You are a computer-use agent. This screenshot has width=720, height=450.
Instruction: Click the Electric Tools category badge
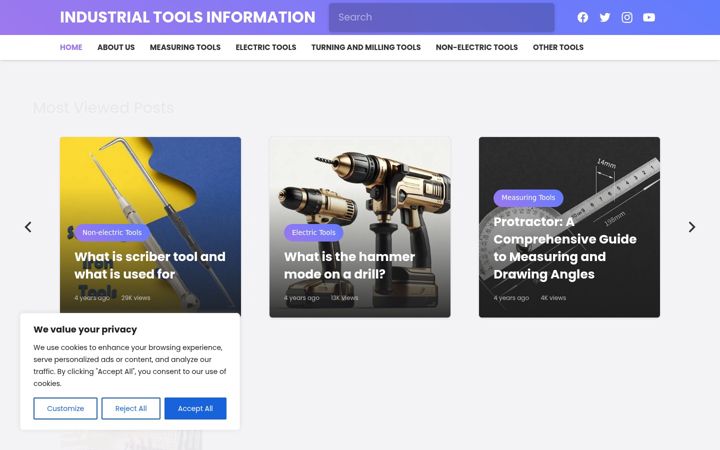tap(314, 233)
